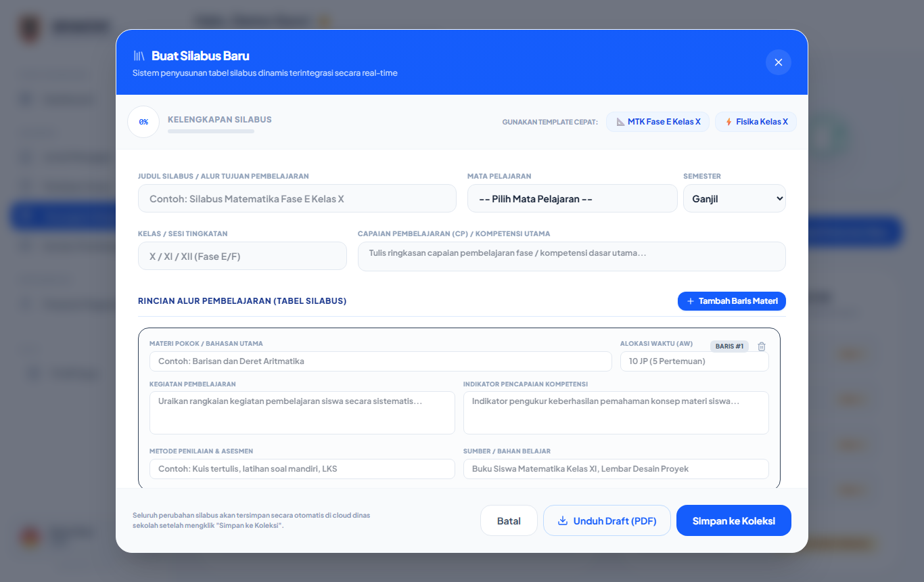Screen dimensions: 924x582
Task: Click the Judul Silabus input field
Action: pos(297,199)
